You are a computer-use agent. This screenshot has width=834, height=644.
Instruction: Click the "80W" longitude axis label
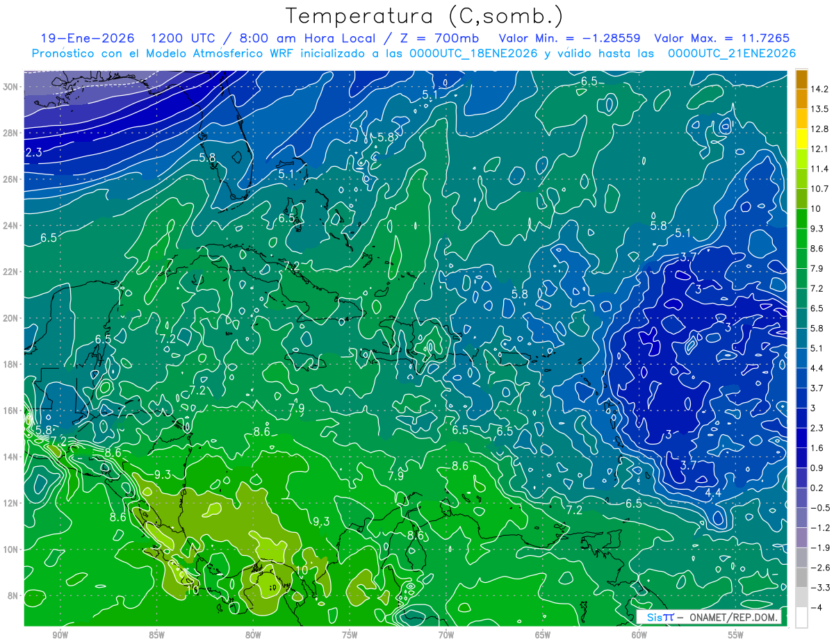(x=253, y=635)
